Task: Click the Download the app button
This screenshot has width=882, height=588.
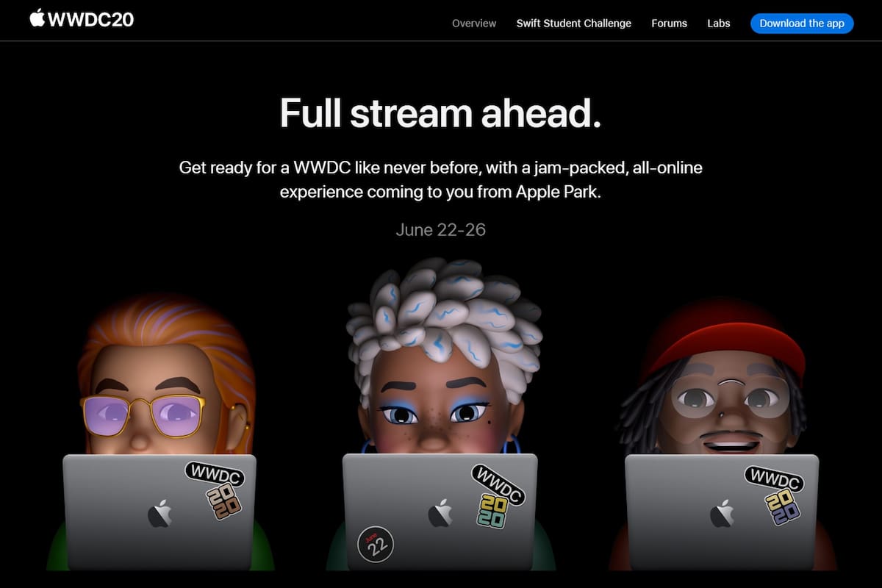Action: tap(802, 24)
